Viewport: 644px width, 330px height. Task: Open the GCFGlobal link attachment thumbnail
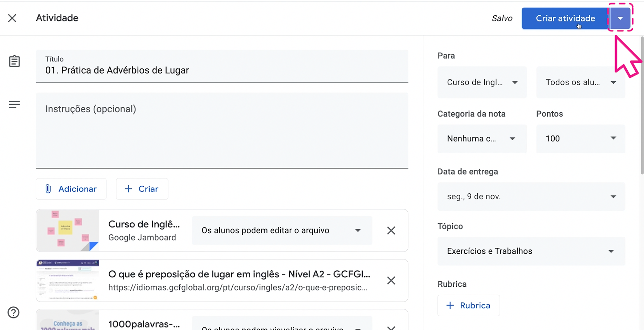pos(68,280)
